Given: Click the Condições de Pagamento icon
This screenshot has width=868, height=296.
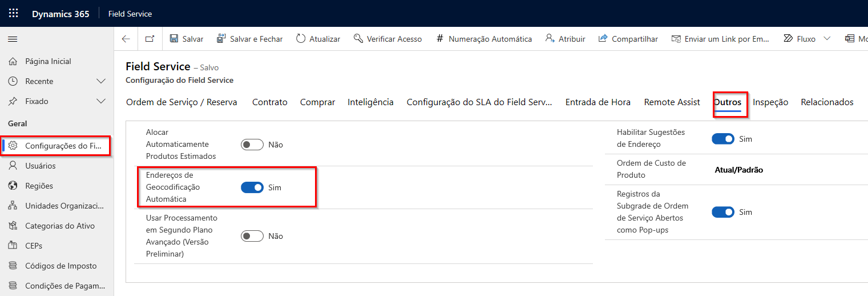Looking at the screenshot, I should (x=13, y=286).
